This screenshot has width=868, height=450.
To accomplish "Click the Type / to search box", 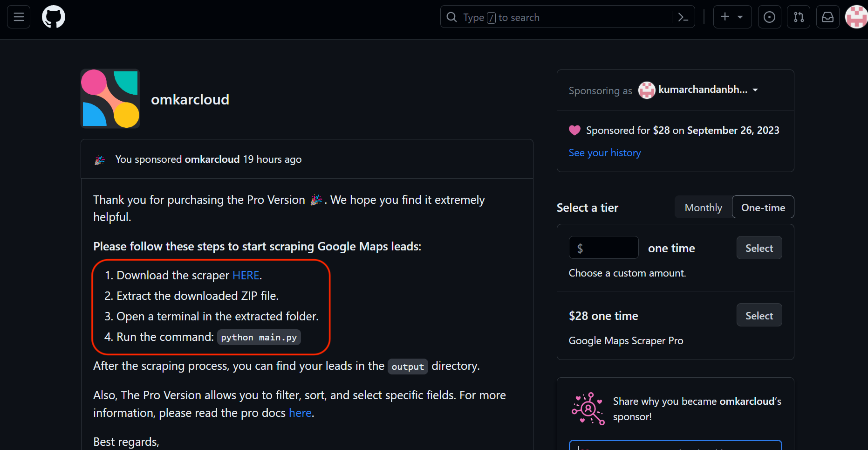I will tap(567, 17).
